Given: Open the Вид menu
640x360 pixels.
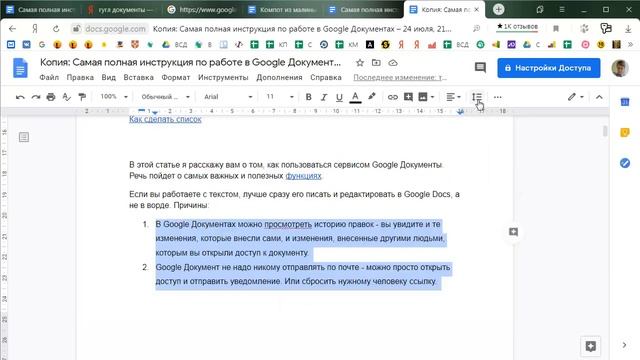Looking at the screenshot, I should 109,77.
